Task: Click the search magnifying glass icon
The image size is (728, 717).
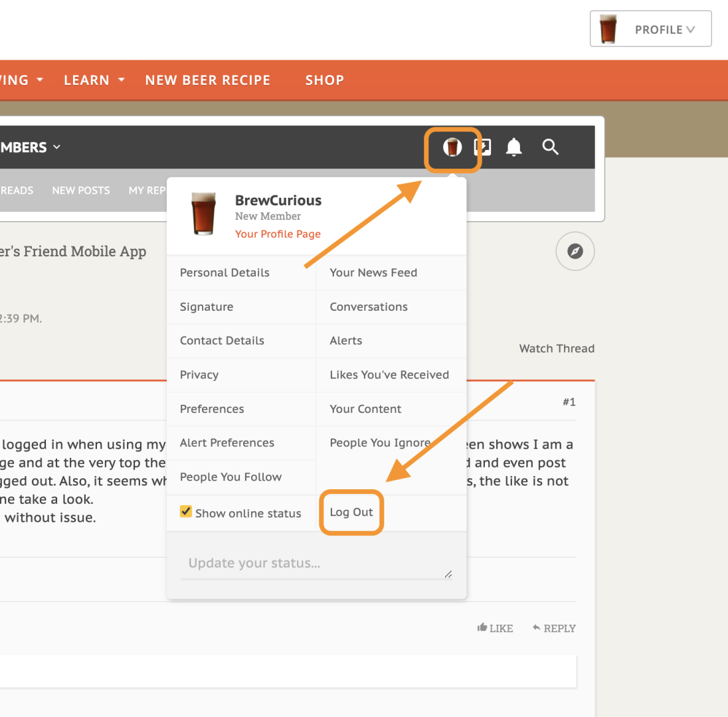Action: tap(550, 147)
